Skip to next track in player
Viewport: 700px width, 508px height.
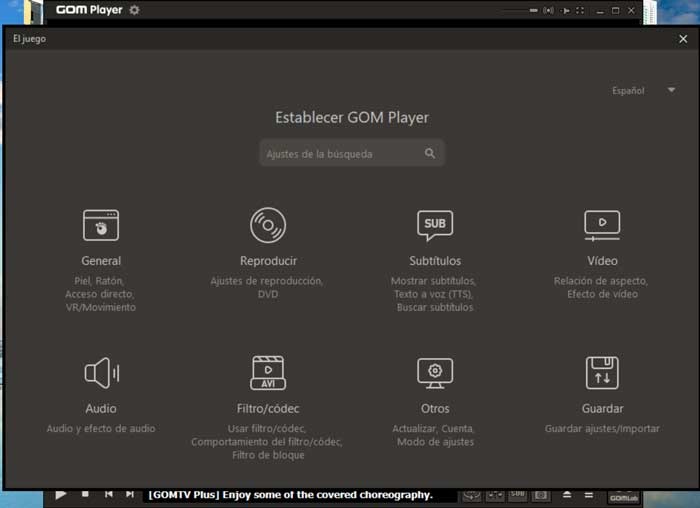coord(129,494)
